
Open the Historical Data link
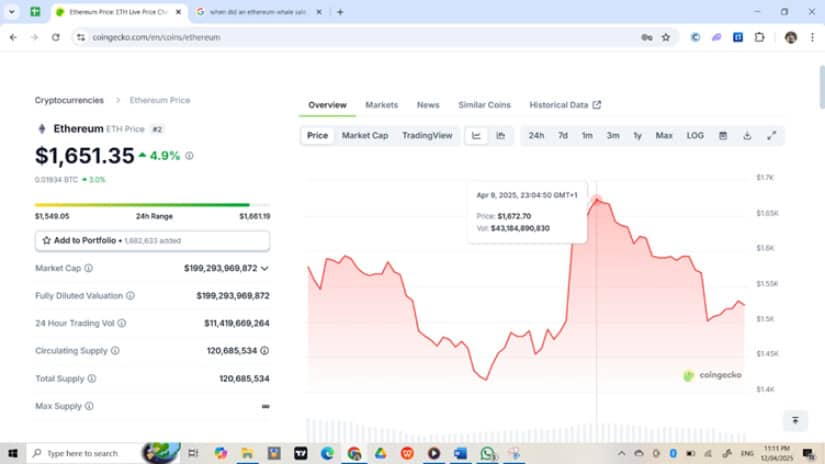point(565,105)
